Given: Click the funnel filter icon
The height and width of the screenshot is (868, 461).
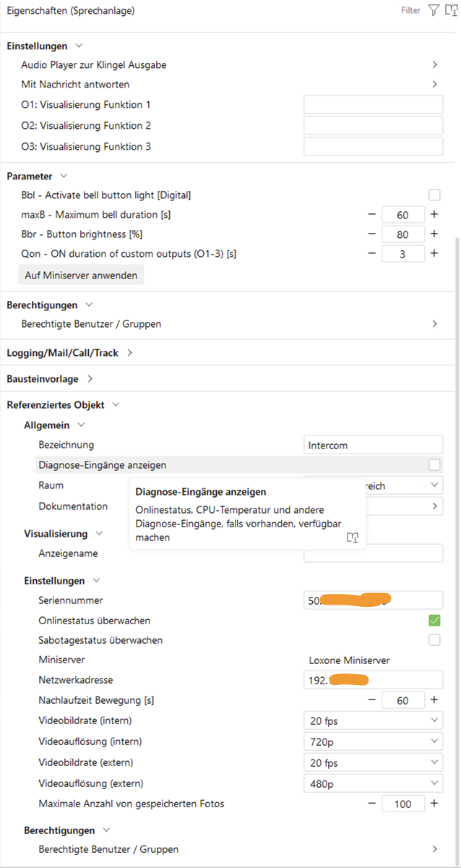Looking at the screenshot, I should 434,11.
